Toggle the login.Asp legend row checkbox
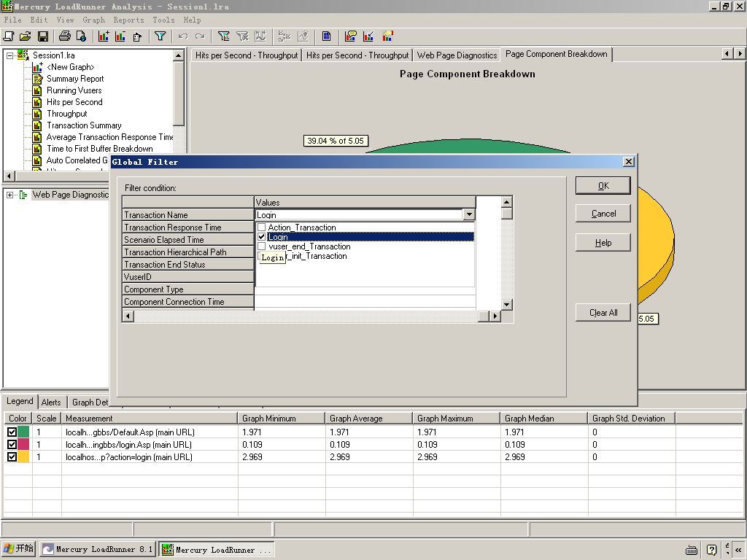Screen dimensions: 747x560 (12, 444)
